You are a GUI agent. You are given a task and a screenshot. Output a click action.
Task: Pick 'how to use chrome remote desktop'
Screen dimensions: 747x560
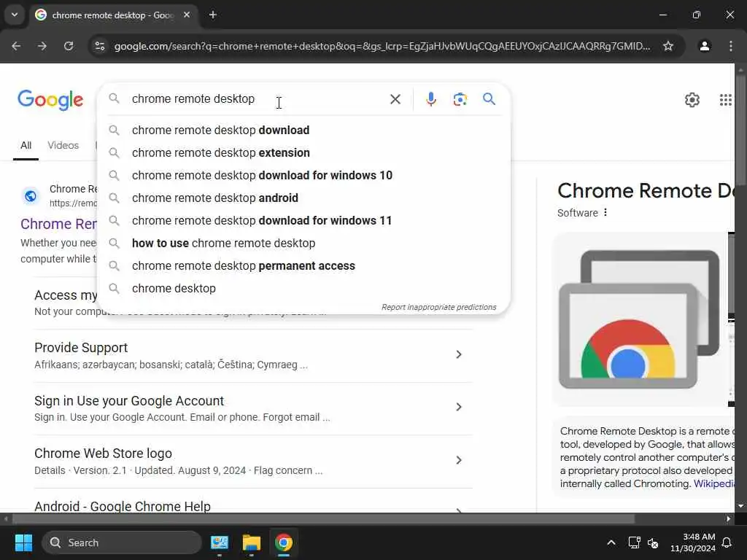point(304,244)
